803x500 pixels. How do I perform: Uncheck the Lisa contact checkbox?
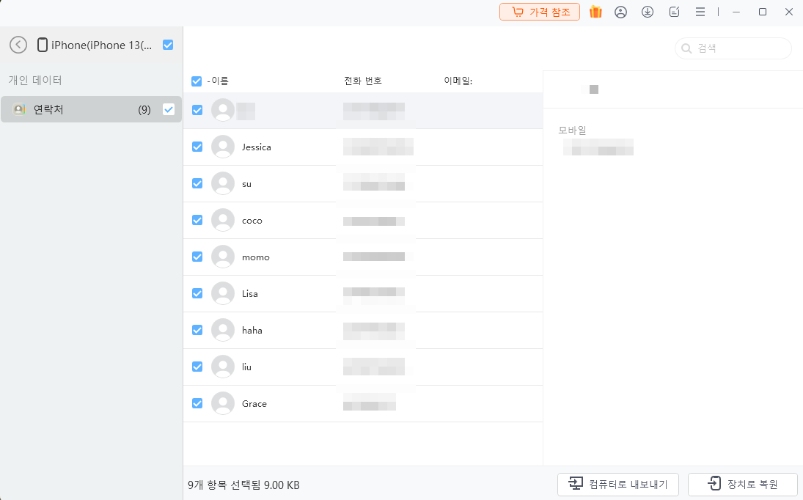197,294
